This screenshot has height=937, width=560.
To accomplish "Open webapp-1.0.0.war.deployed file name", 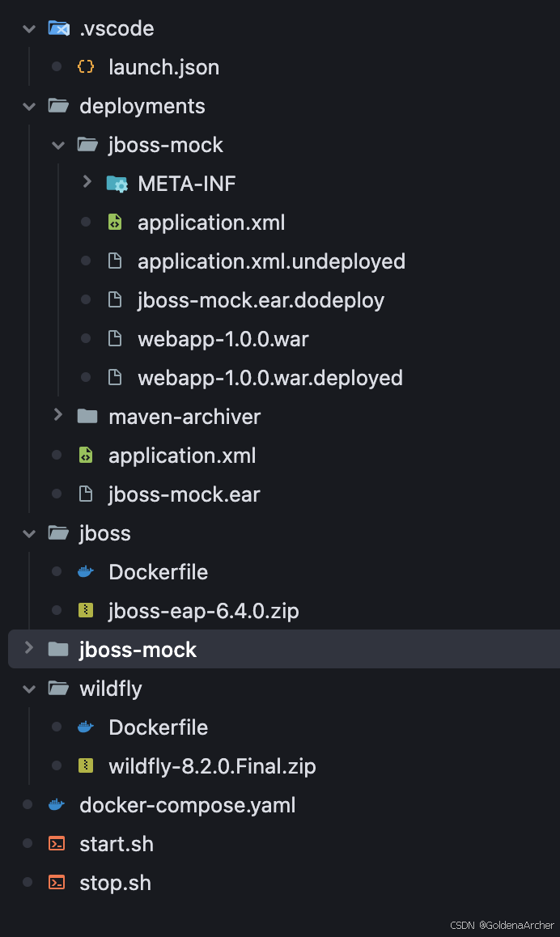I will [x=270, y=378].
